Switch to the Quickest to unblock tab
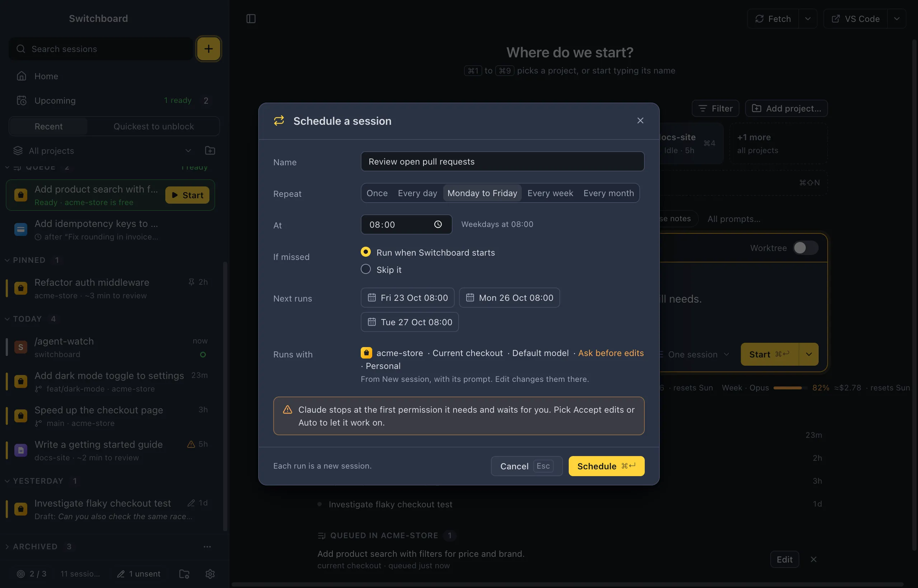This screenshot has width=918, height=588. (153, 126)
